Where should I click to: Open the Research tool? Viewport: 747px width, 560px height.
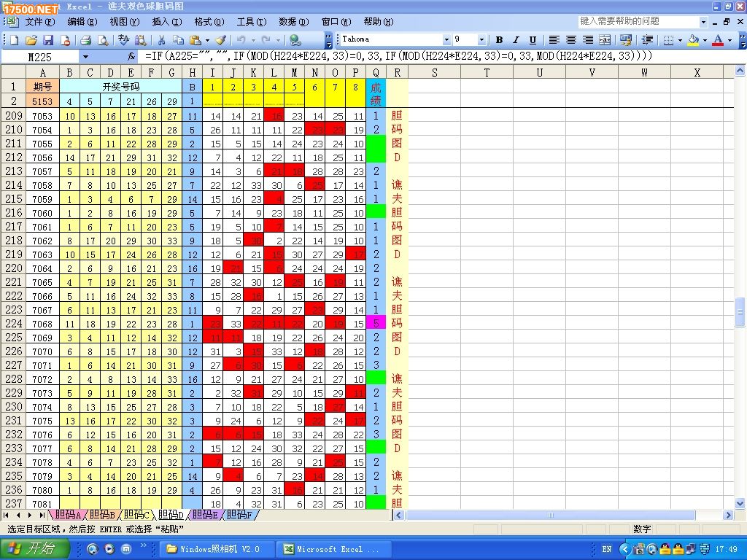click(x=141, y=40)
